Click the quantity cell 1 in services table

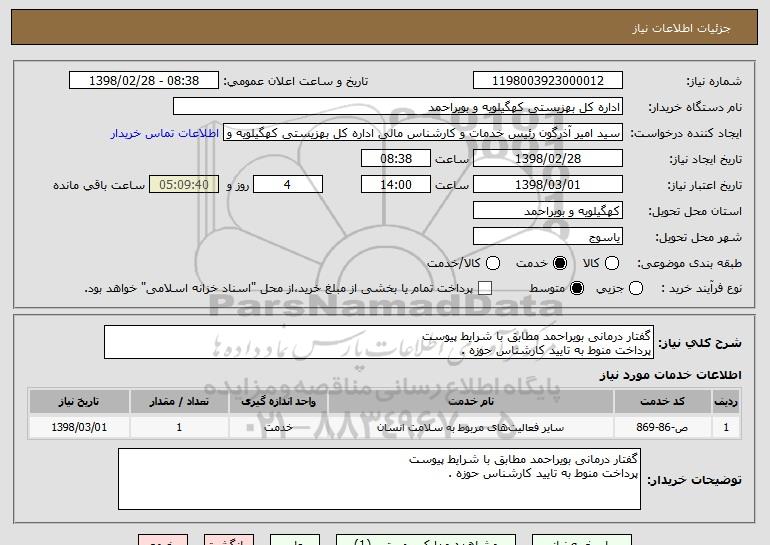pyautogui.click(x=179, y=427)
